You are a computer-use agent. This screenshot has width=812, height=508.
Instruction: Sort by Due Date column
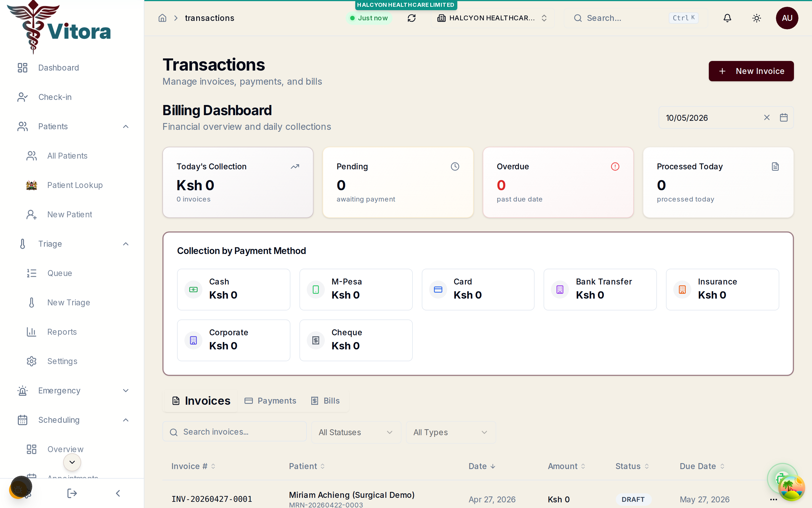coord(702,466)
